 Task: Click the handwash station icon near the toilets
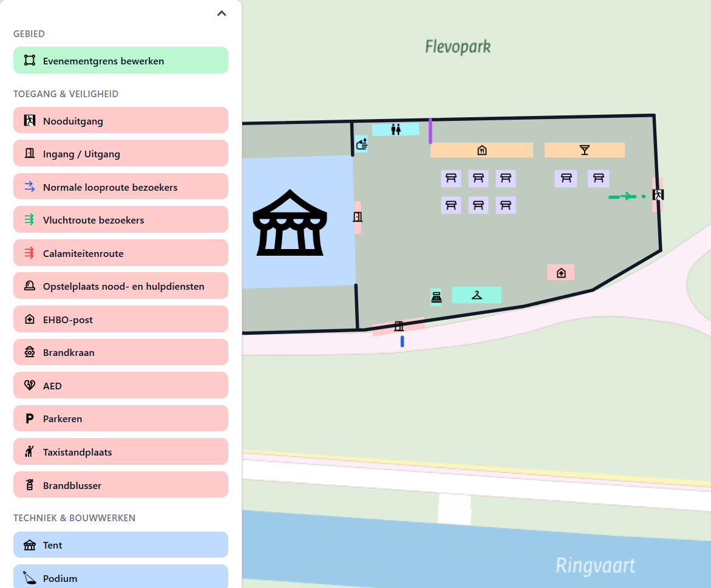click(x=361, y=144)
